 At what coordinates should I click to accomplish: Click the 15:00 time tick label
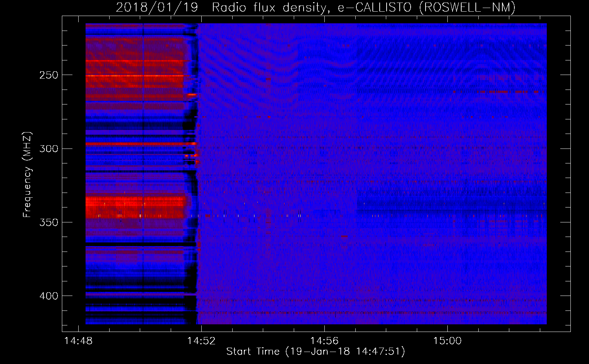point(447,341)
